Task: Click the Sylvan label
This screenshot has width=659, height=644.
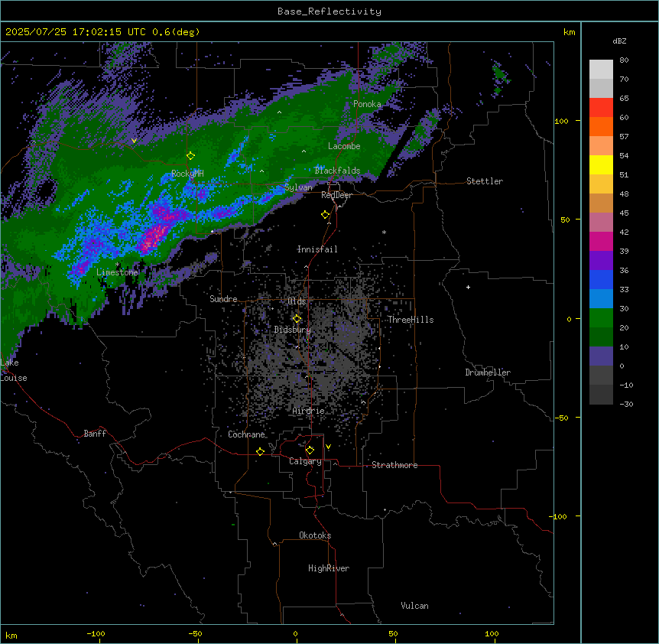Action: coord(298,188)
